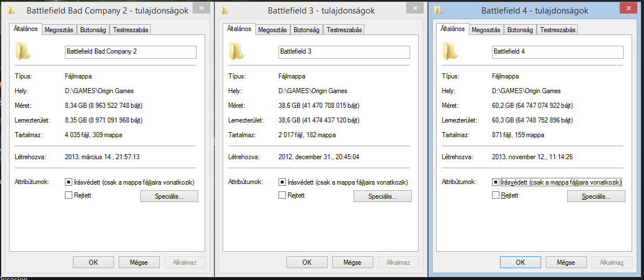The image size is (644, 280).
Task: Click contents text 2 017 fájl, 182 mappa
Action: pyautogui.click(x=307, y=135)
